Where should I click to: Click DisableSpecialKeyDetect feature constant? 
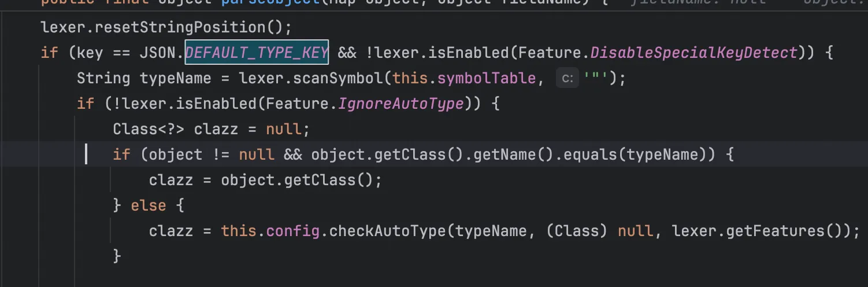click(693, 53)
